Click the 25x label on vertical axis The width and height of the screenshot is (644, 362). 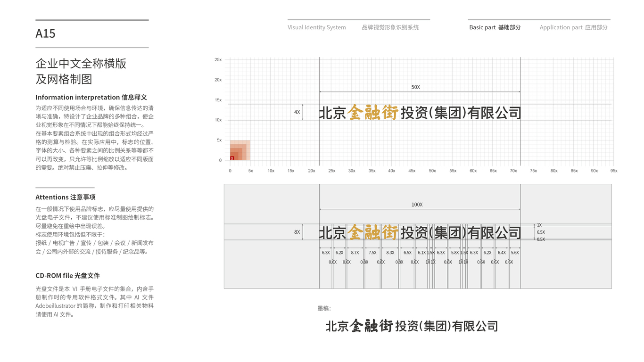(218, 60)
